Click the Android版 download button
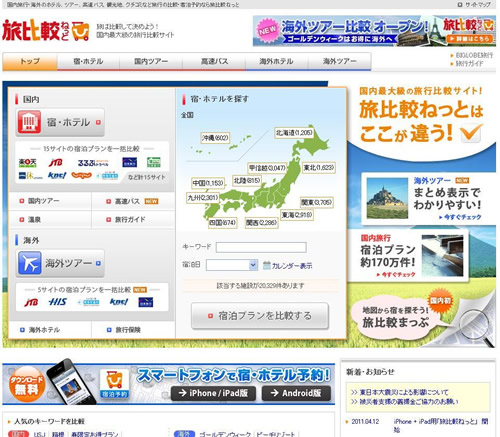Viewport: 500px width, 437px height. click(x=296, y=393)
